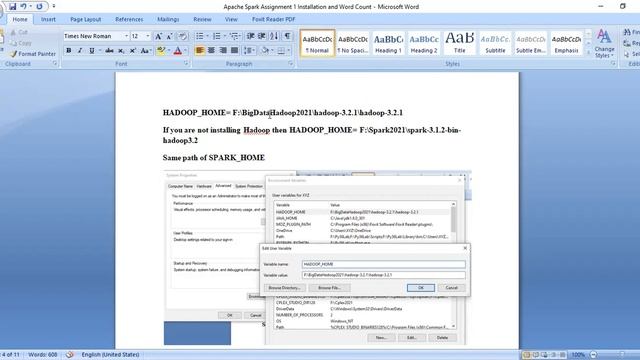Image resolution: width=640 pixels, height=360 pixels.
Task: Click the embedded Environment Variables screenshot
Action: tap(317, 258)
